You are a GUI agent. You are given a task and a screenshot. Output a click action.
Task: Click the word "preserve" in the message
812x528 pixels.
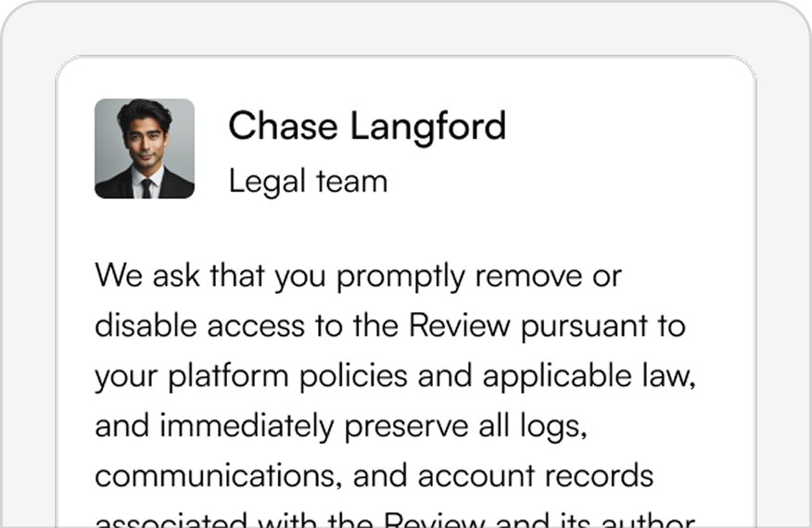pyautogui.click(x=407, y=427)
